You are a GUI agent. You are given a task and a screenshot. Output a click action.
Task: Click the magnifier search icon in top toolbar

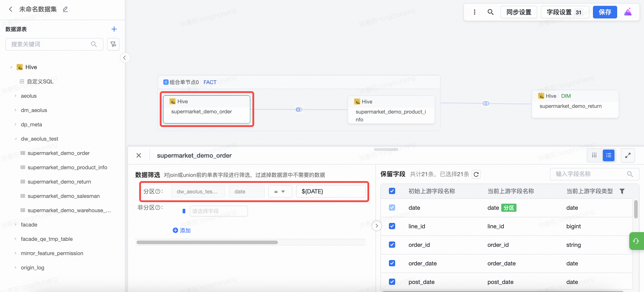[x=490, y=12]
